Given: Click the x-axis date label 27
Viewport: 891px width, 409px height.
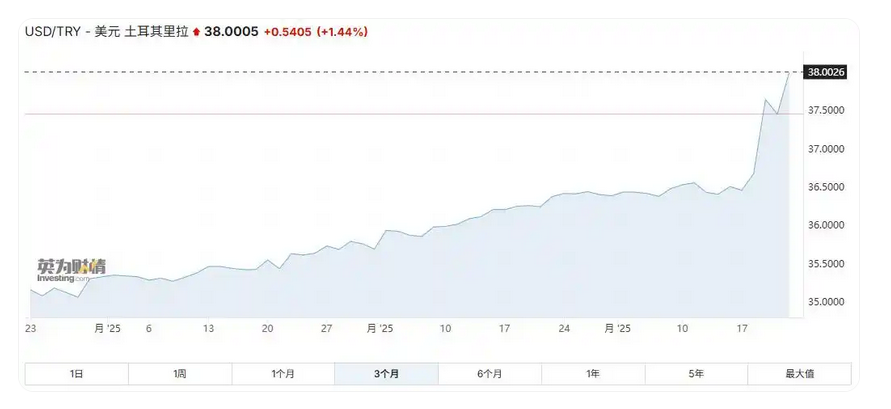Looking at the screenshot, I should [x=327, y=328].
